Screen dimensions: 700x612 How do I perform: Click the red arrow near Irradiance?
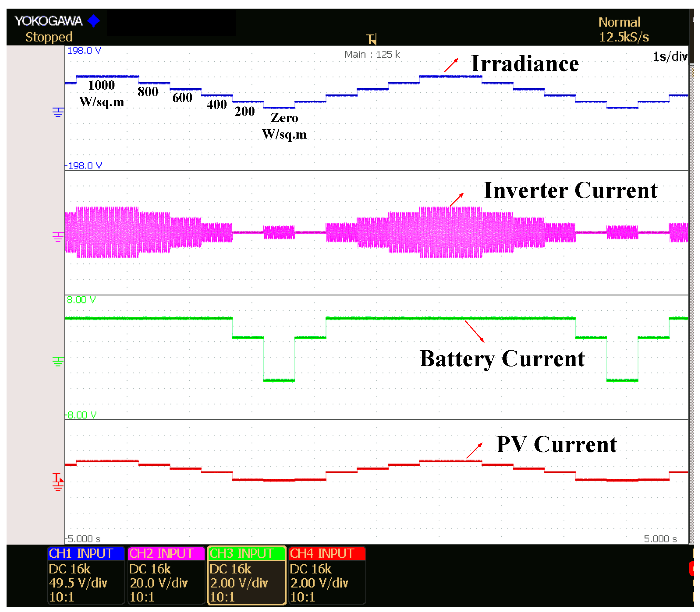pos(451,65)
